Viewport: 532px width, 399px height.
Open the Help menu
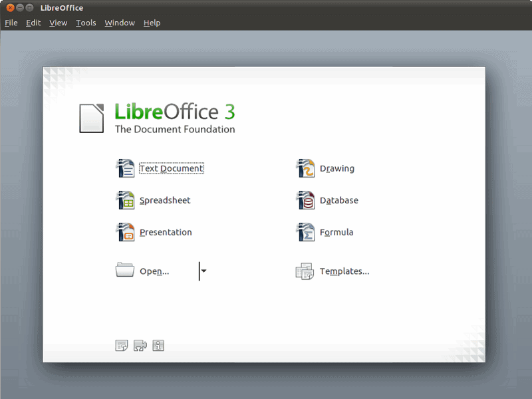(x=152, y=22)
